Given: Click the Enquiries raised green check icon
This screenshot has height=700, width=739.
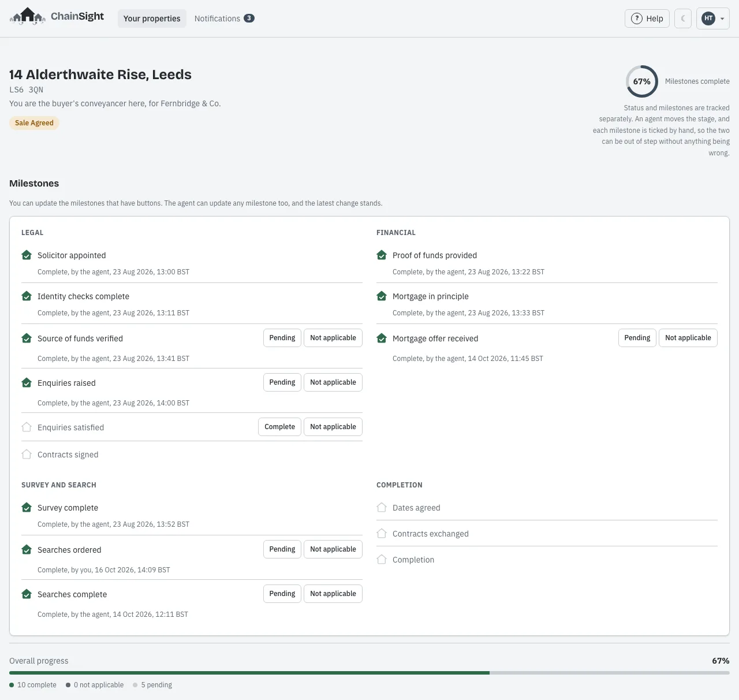Looking at the screenshot, I should tap(27, 383).
